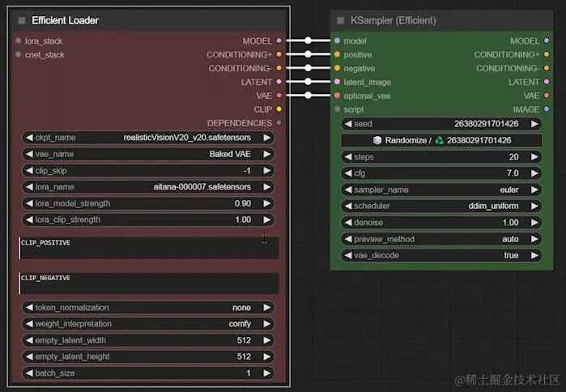Click the yellow CLIP output socket
This screenshot has height=392, width=566.
(x=279, y=109)
